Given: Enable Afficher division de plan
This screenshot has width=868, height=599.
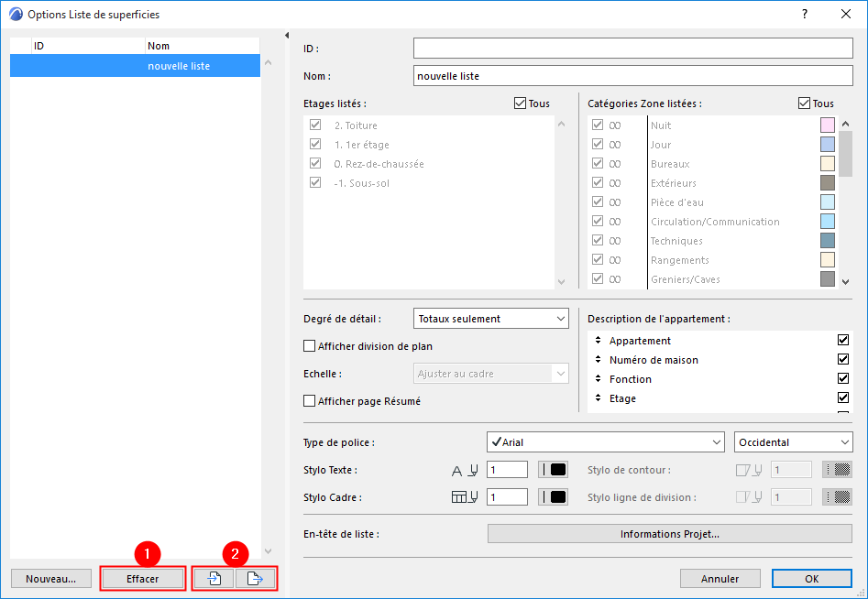Looking at the screenshot, I should click(x=310, y=346).
